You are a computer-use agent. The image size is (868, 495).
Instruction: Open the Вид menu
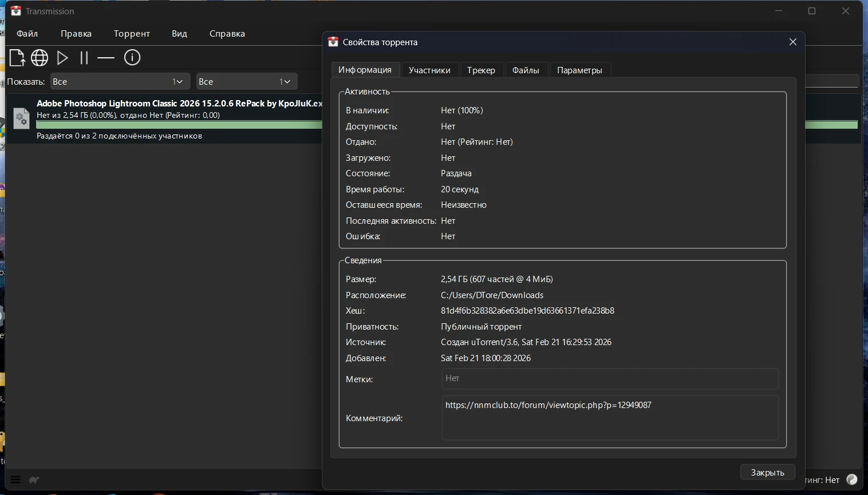point(179,34)
